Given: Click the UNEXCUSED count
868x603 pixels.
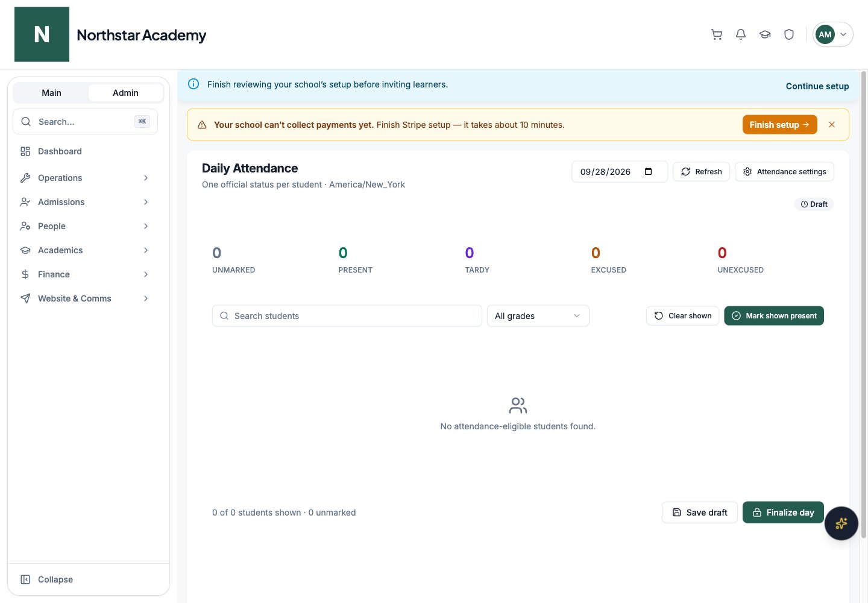Looking at the screenshot, I should point(722,253).
